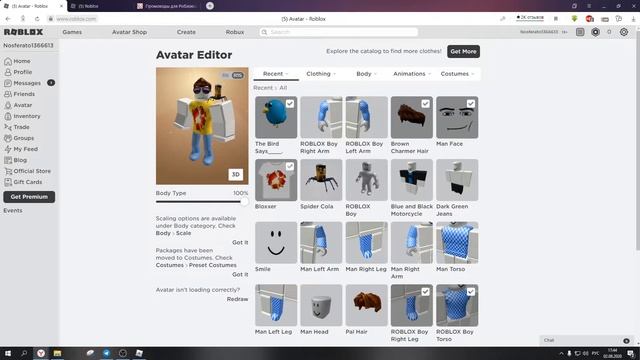Click the Get Premium button
640x360 pixels.
tap(29, 197)
